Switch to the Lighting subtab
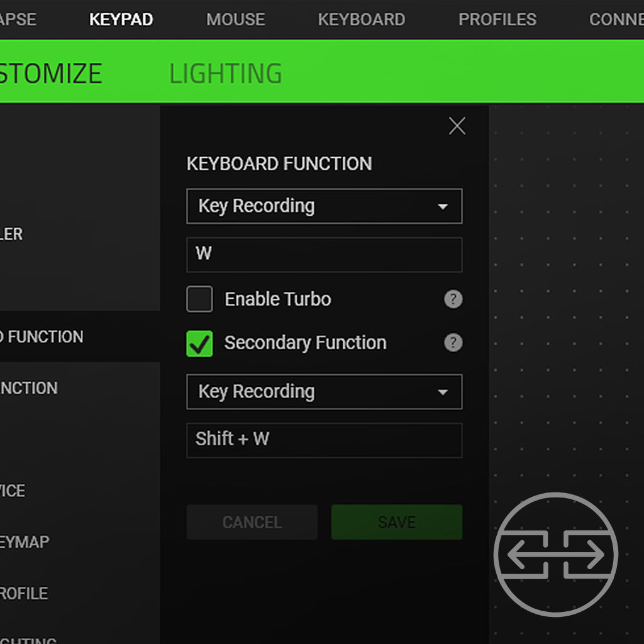The image size is (644, 644). [x=225, y=74]
